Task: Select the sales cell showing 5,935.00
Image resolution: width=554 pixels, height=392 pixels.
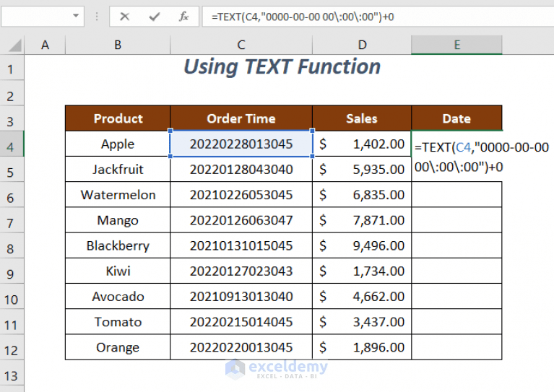Action: (362, 169)
